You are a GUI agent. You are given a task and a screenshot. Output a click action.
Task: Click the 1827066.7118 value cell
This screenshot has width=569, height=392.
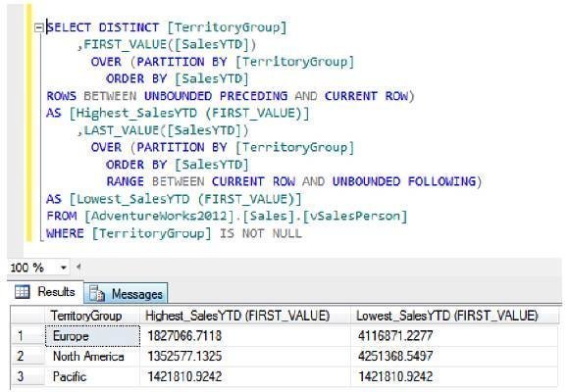[245, 336]
